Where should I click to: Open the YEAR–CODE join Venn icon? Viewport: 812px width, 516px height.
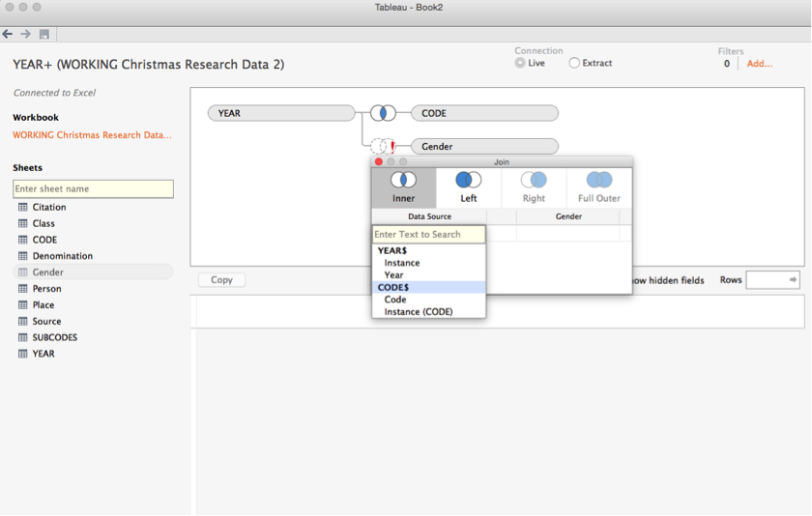point(383,113)
